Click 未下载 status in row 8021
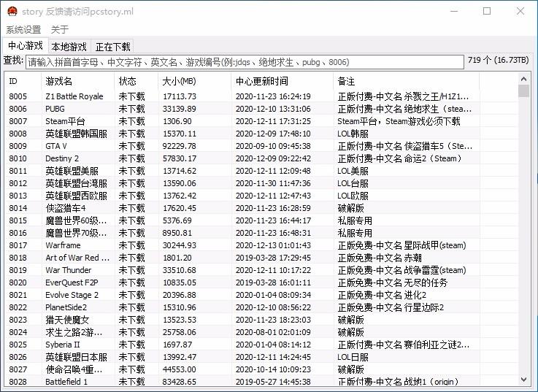The width and height of the screenshot is (538, 392). coord(131,295)
